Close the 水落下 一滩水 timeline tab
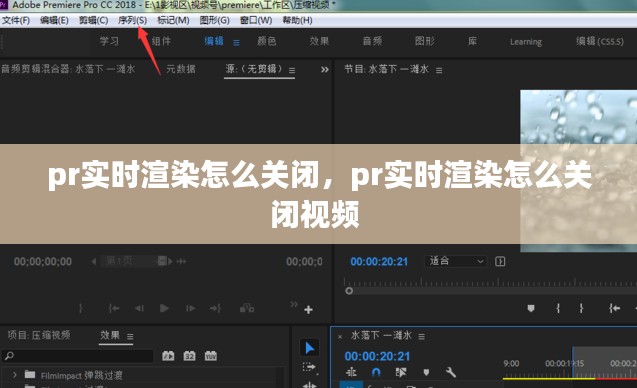 (x=340, y=336)
